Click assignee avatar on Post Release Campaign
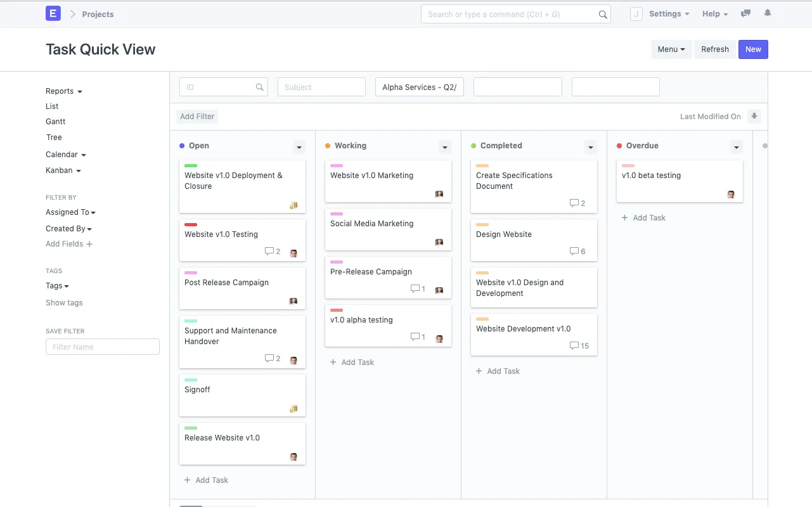Screen dimensions: 812x507 pos(293,301)
